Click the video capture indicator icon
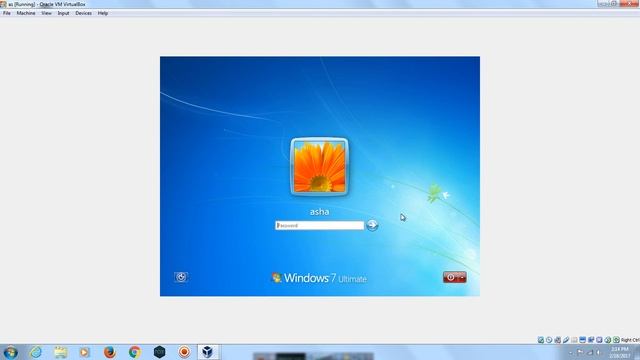 pyautogui.click(x=591, y=340)
